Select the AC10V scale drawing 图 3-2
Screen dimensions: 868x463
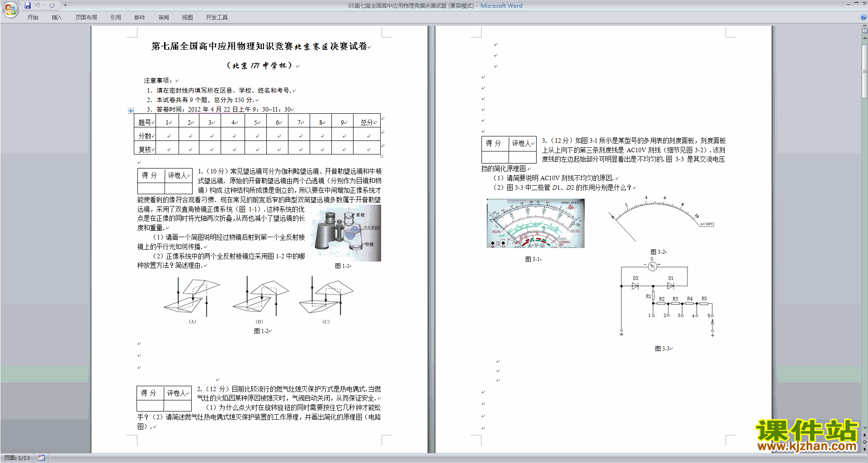click(x=661, y=219)
